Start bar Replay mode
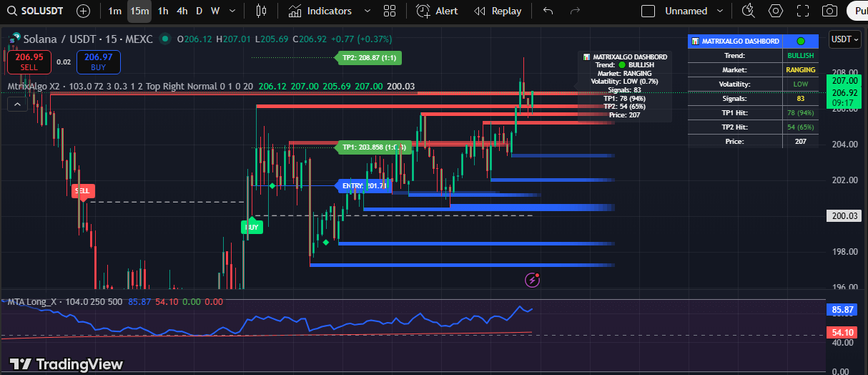This screenshot has height=375, width=868. (498, 11)
